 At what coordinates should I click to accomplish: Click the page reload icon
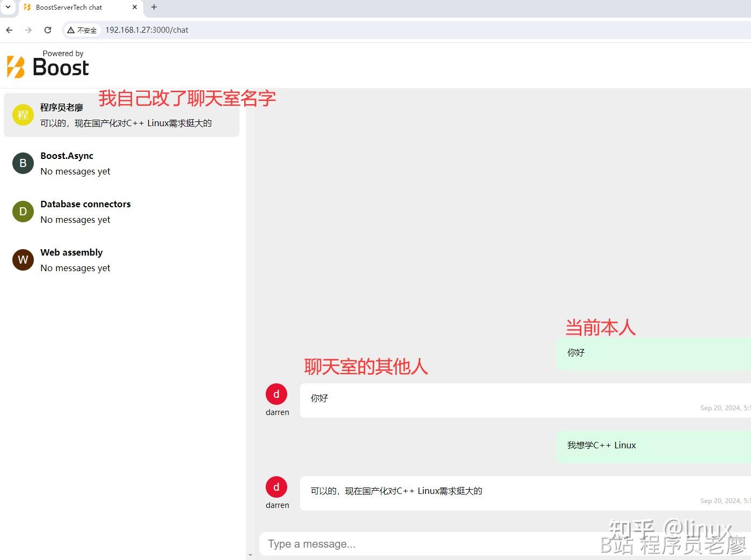pyautogui.click(x=47, y=30)
